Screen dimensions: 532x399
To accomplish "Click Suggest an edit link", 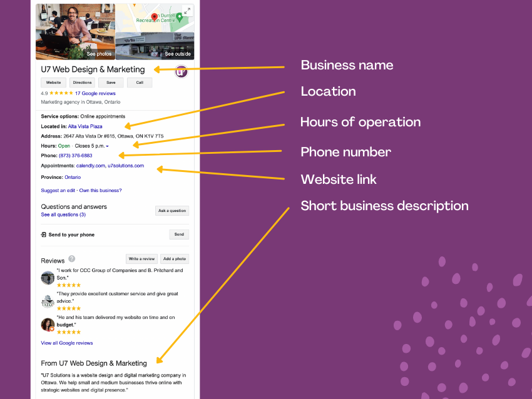I will [58, 191].
